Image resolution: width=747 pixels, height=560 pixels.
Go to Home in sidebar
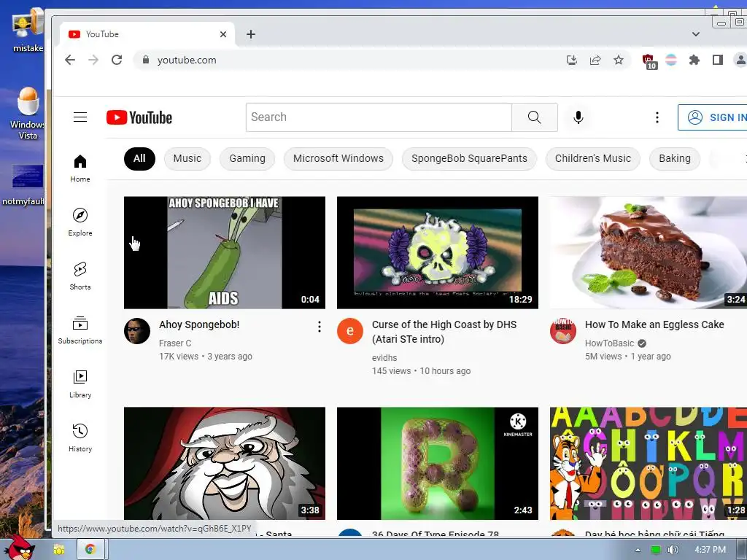80,168
